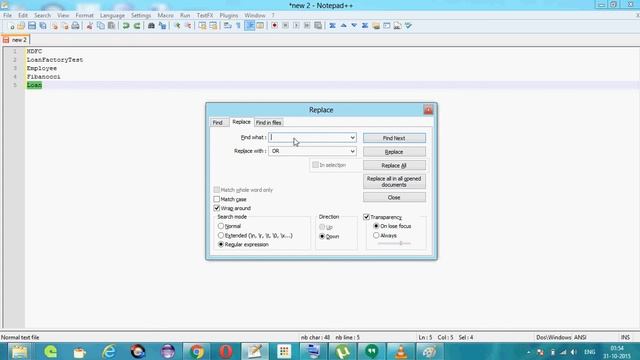
Task: Open Chrome from the taskbar
Action: pos(197,351)
